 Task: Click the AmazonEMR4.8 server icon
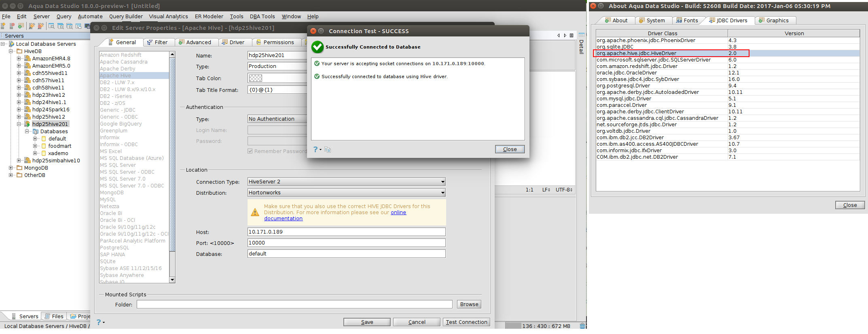(x=28, y=58)
